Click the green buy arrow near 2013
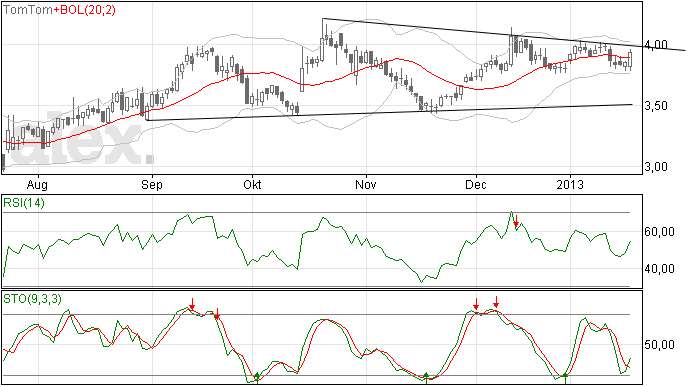The image size is (690, 387). click(565, 378)
